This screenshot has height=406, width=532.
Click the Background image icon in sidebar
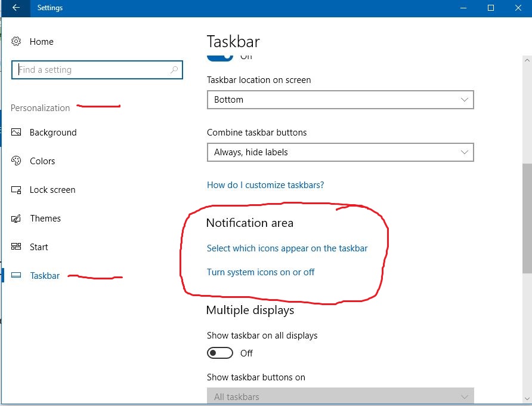[x=16, y=132]
